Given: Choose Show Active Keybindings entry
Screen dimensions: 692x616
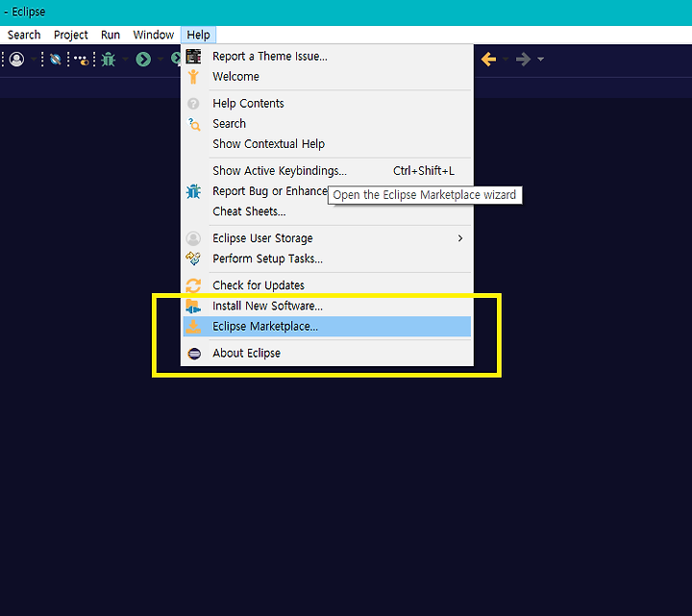Looking at the screenshot, I should pyautogui.click(x=327, y=171).
